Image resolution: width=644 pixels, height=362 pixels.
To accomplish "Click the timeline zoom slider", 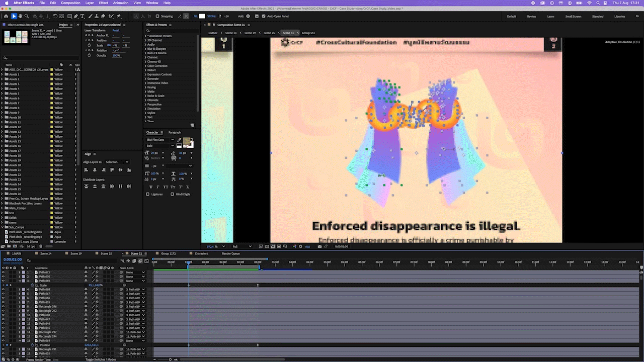I will click(170, 359).
